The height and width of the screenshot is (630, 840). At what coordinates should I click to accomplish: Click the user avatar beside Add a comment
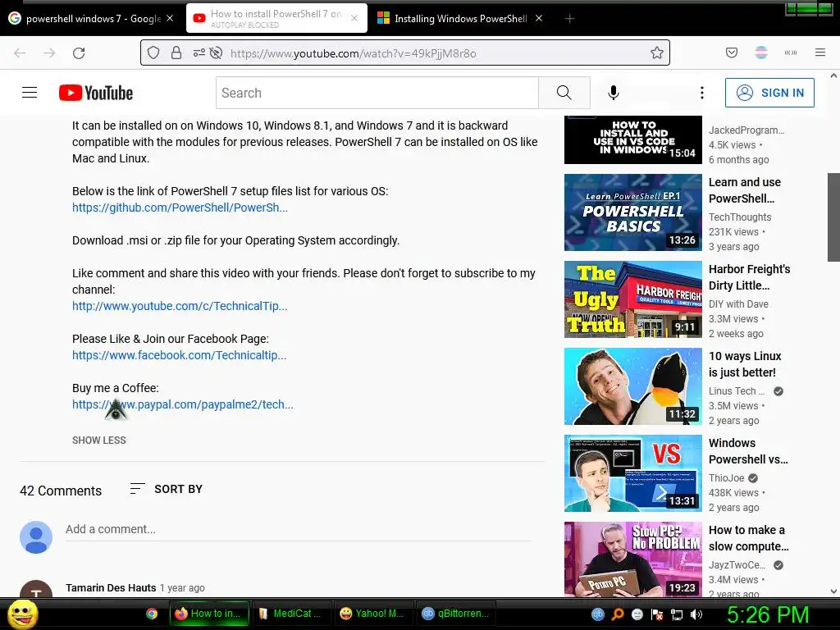tap(36, 536)
